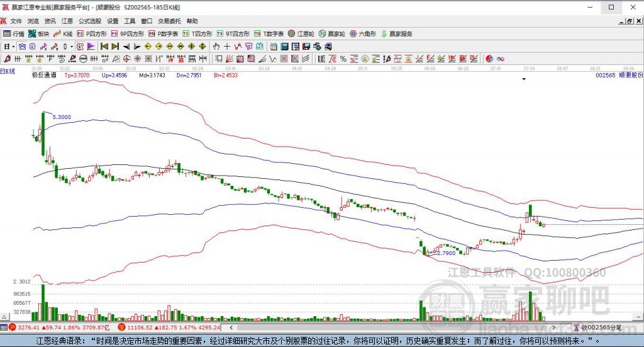Click the 行情 toolbar button

14,34
